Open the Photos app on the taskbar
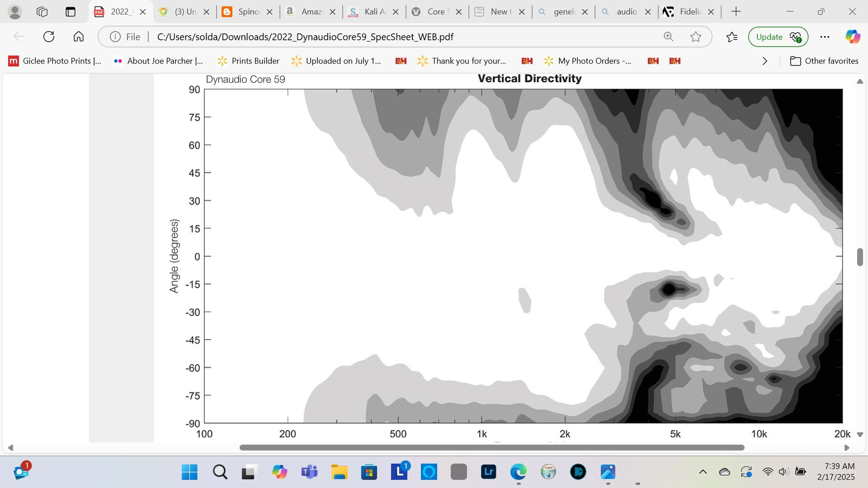The height and width of the screenshot is (488, 868). click(x=608, y=472)
